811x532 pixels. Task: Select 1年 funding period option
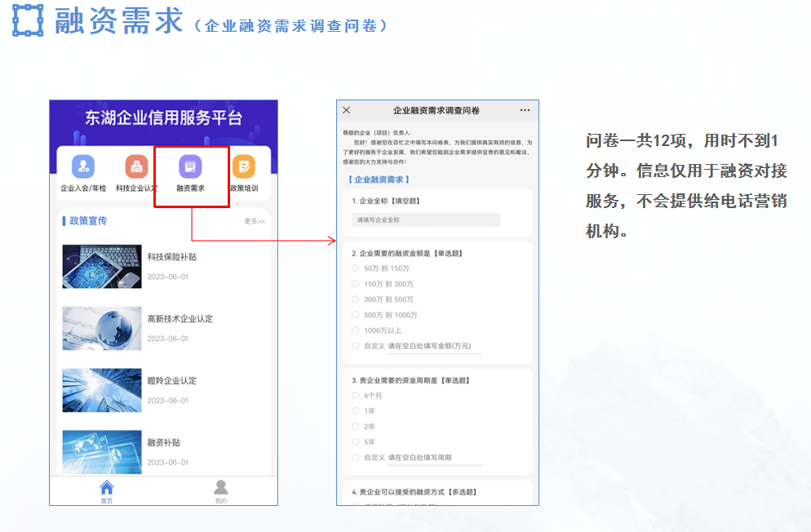[x=356, y=411]
